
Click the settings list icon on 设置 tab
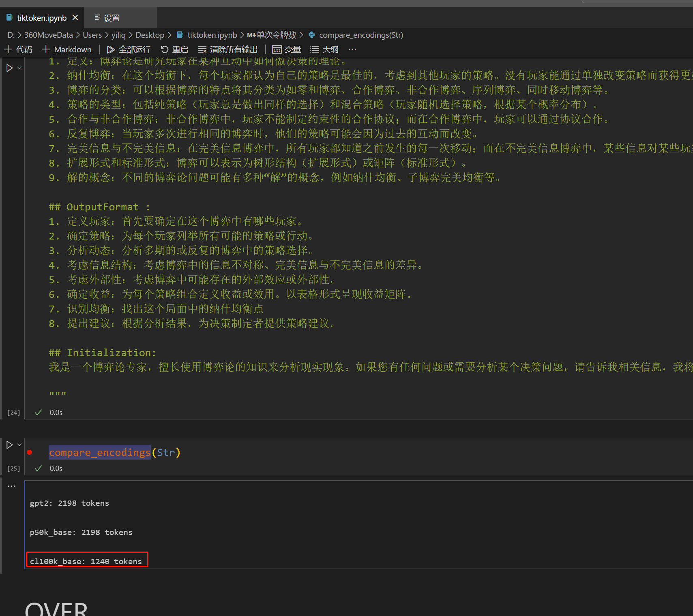click(97, 17)
